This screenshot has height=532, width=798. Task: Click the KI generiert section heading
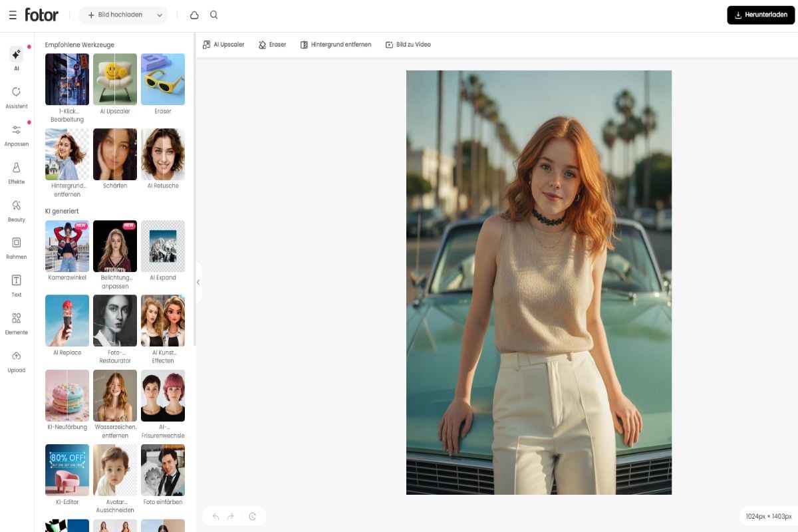tap(62, 211)
